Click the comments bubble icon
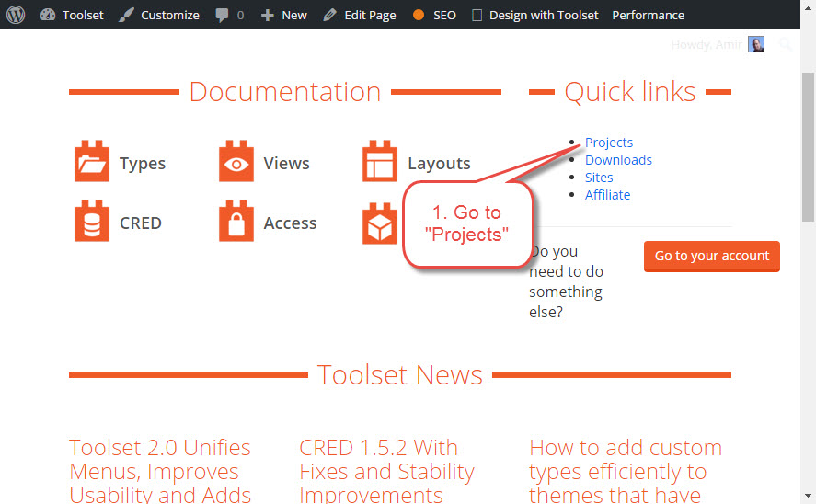 (223, 15)
